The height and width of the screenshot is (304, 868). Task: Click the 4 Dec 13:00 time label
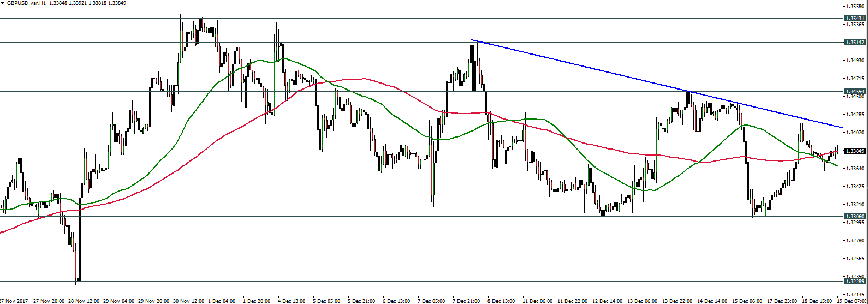pyautogui.click(x=292, y=300)
